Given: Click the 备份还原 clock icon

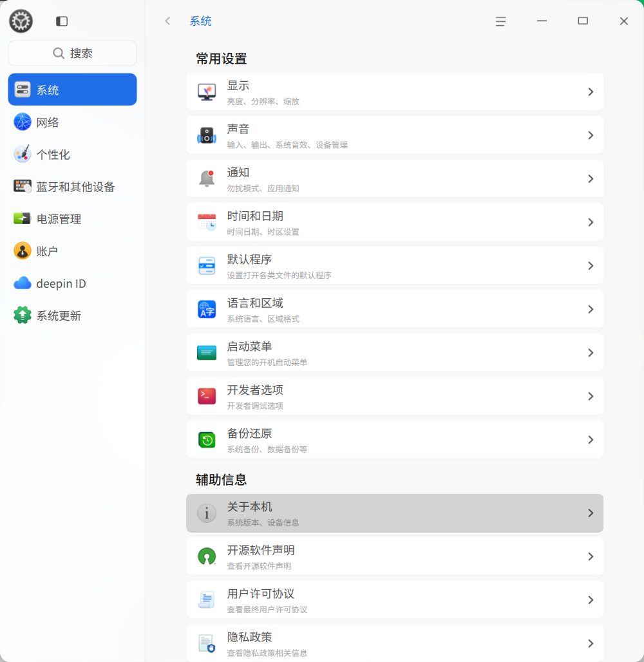Looking at the screenshot, I should 207,439.
